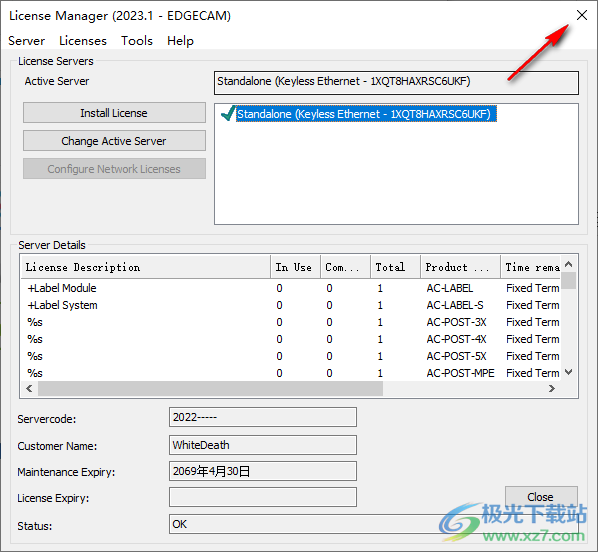598x552 pixels.
Task: Sort by In Use column header
Action: (296, 267)
